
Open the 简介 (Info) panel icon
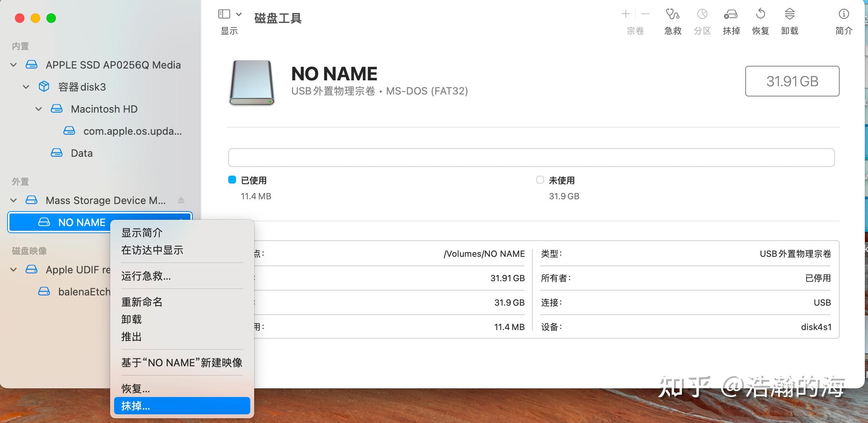[844, 20]
